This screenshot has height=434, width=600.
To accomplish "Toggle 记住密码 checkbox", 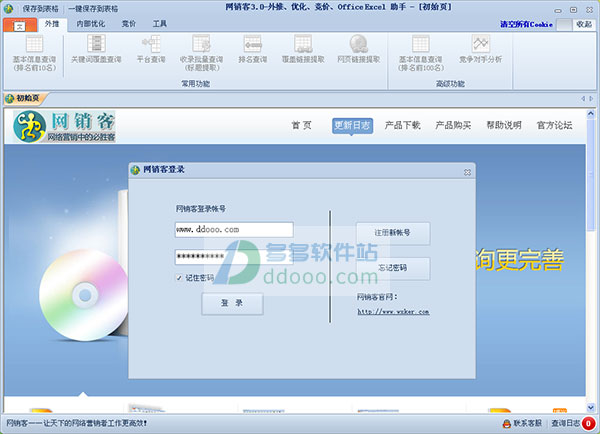I will [179, 278].
